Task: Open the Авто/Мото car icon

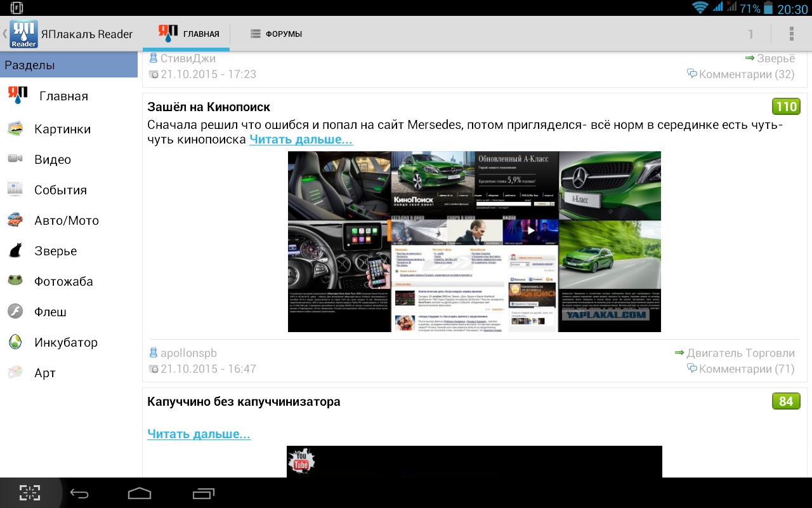Action: pos(15,220)
